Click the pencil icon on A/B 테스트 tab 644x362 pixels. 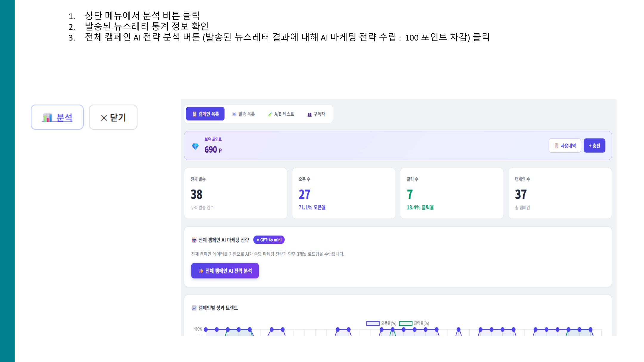(270, 114)
